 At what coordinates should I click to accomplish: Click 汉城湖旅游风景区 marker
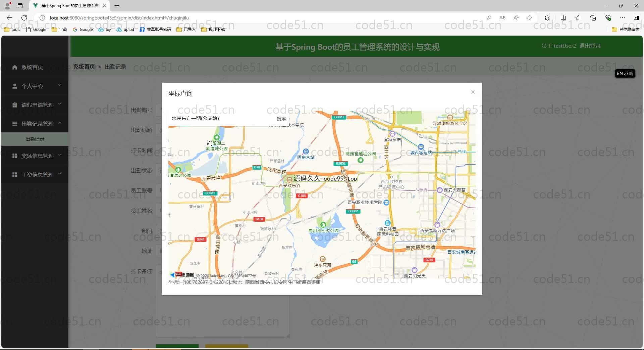[450, 117]
